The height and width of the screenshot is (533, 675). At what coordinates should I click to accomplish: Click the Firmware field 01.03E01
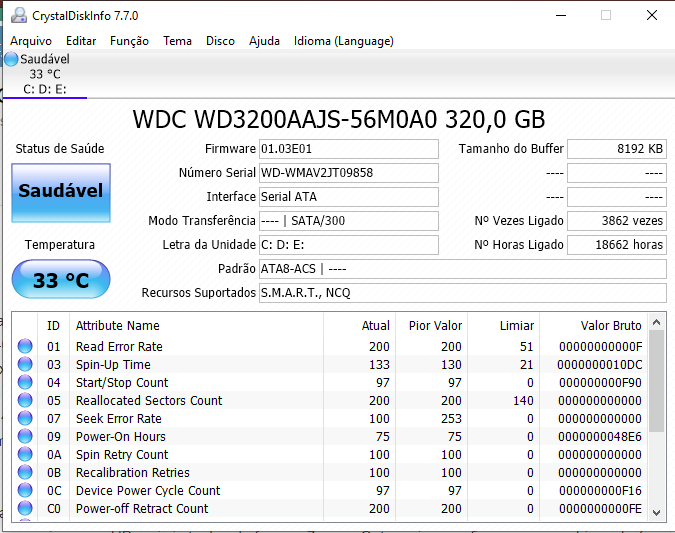tap(349, 149)
